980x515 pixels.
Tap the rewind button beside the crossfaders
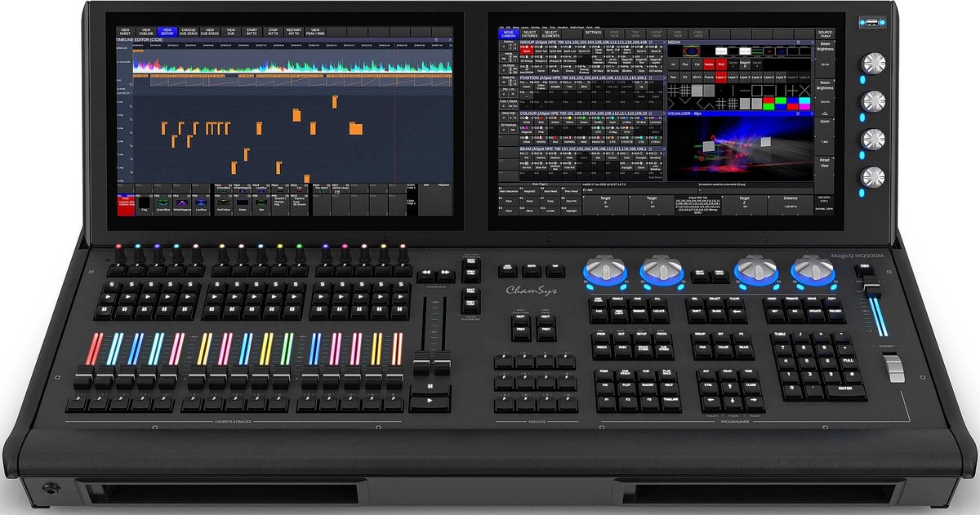428,275
